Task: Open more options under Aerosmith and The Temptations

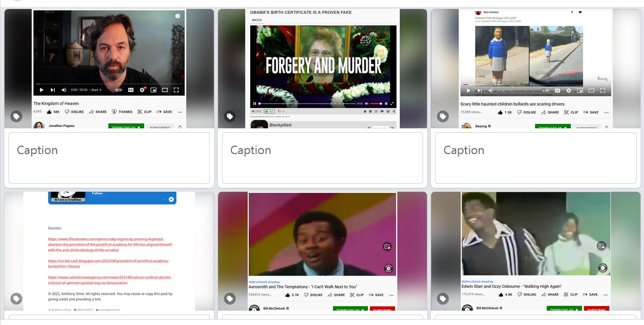Action: 391,295
